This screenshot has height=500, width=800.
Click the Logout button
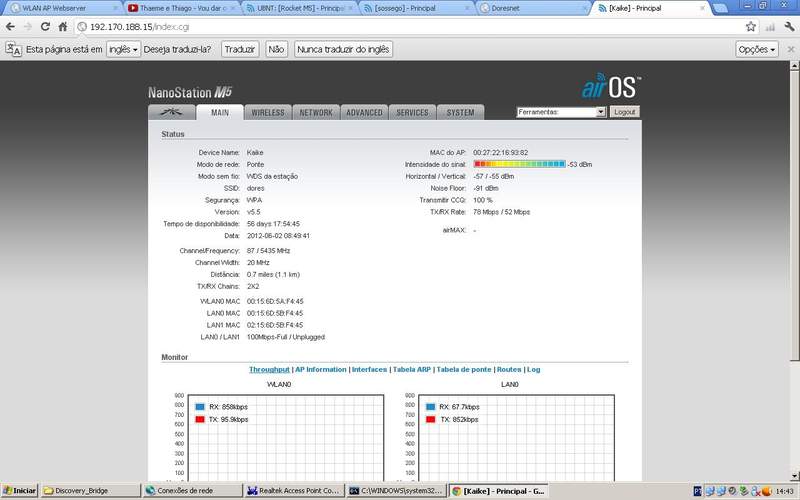click(x=624, y=112)
